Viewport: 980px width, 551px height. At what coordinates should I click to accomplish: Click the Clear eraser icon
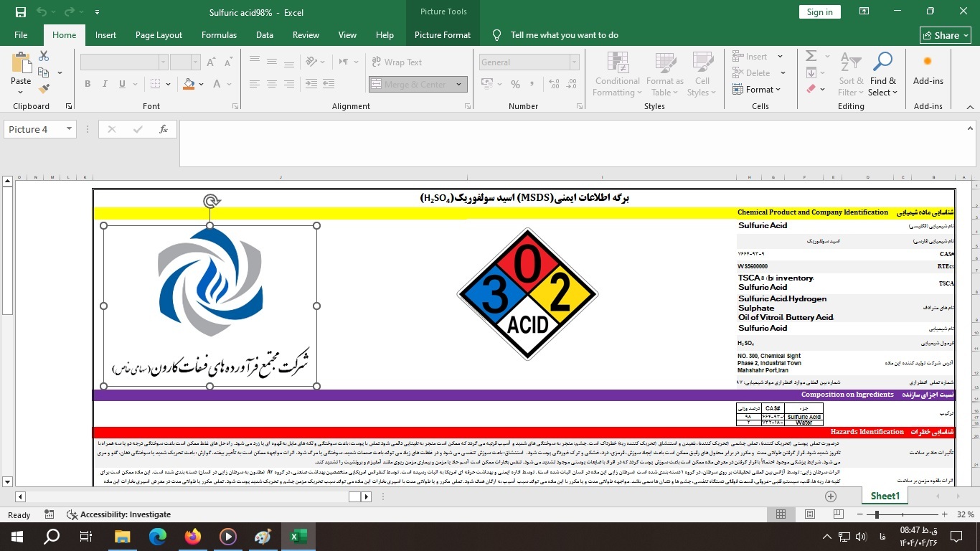811,89
